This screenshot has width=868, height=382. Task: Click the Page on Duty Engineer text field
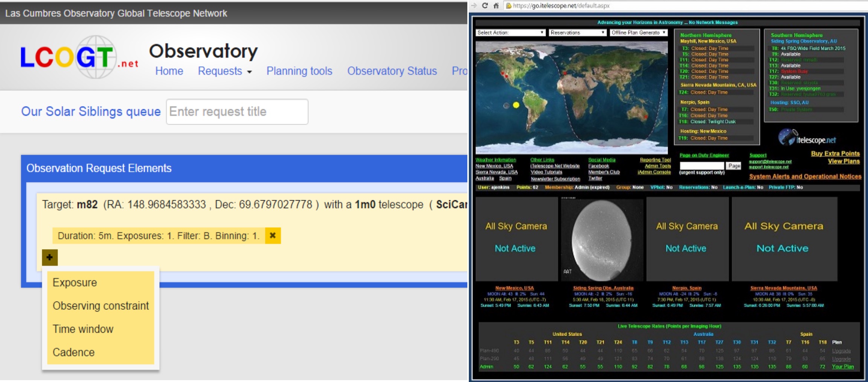pos(702,166)
